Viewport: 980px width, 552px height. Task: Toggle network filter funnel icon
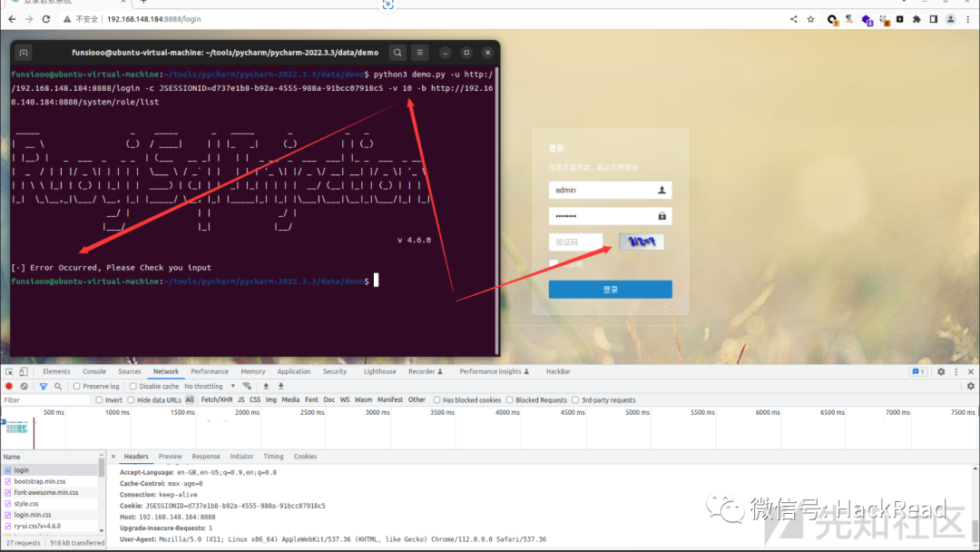tap(44, 387)
